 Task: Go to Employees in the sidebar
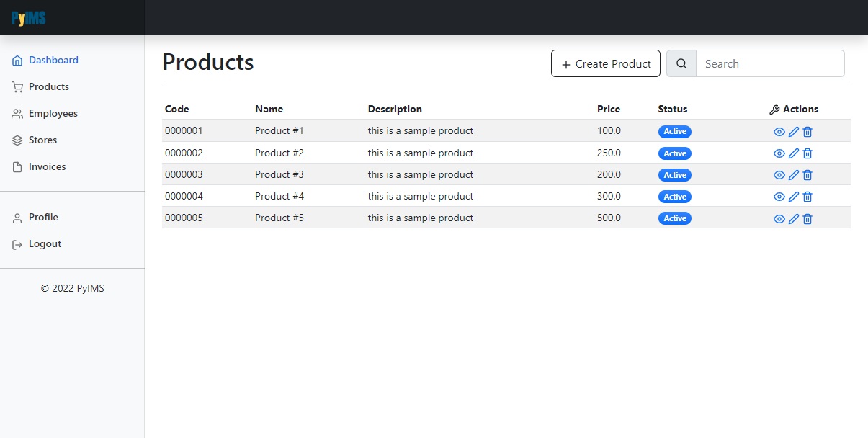click(x=53, y=113)
